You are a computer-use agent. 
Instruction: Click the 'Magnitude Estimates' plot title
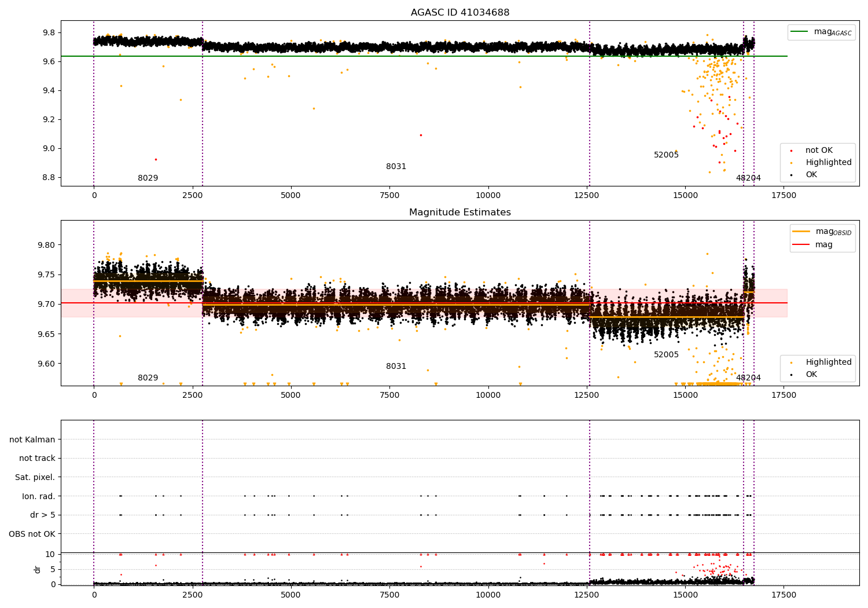click(460, 213)
